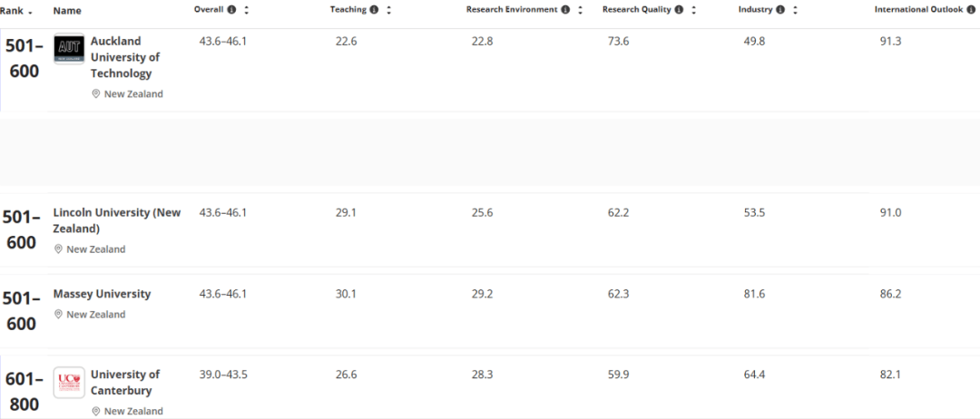Click the info icon beside Overall

231,10
